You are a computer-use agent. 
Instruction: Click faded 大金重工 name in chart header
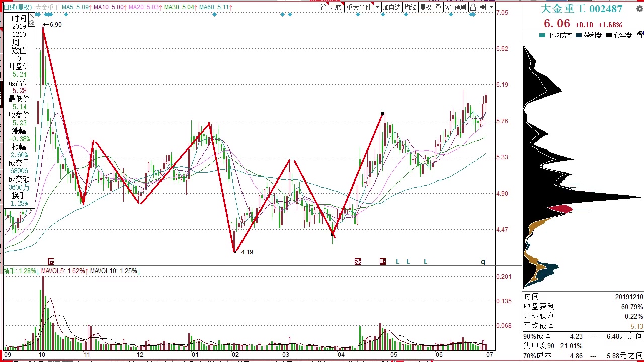(47, 7)
